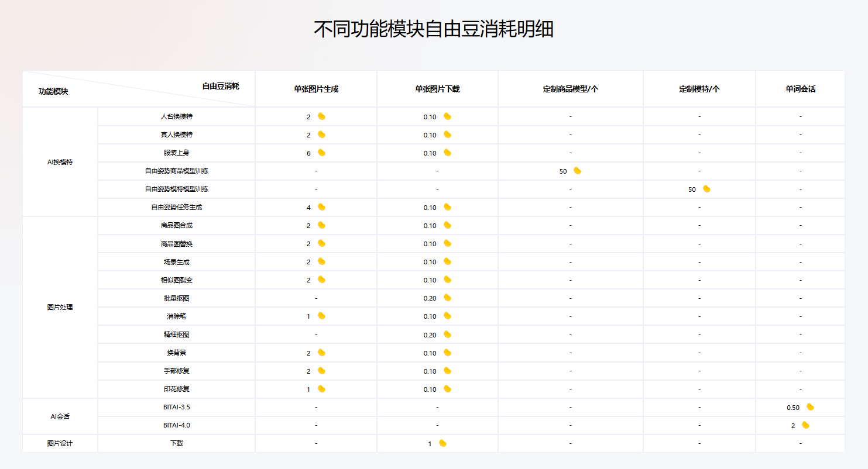Click the 单张图片下载 bean icon in 场景生成 row
The height and width of the screenshot is (469, 868).
447,261
